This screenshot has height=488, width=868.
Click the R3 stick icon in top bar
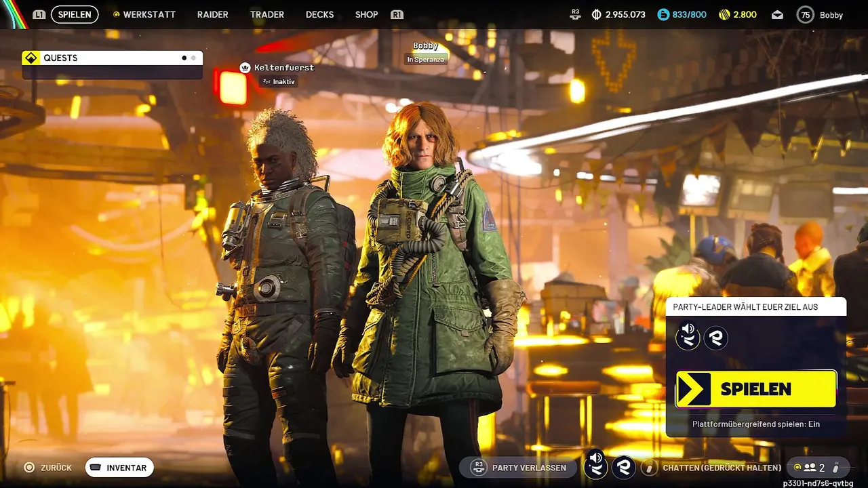pyautogui.click(x=575, y=14)
